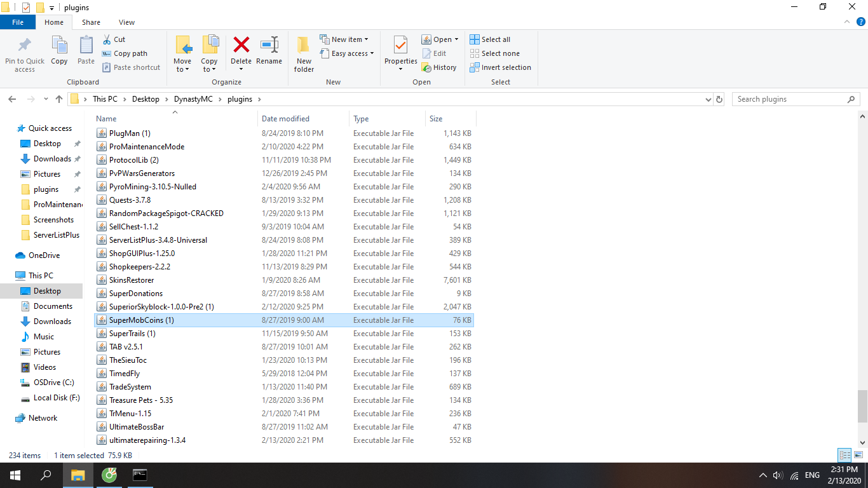Expand the Move to dropdown
Viewport: 868px width, 488px height.
click(x=182, y=69)
